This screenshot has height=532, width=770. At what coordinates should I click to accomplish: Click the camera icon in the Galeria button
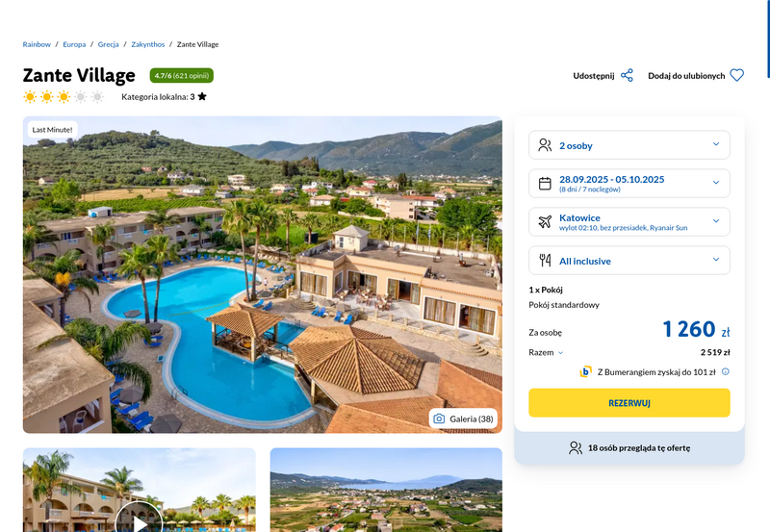point(439,418)
